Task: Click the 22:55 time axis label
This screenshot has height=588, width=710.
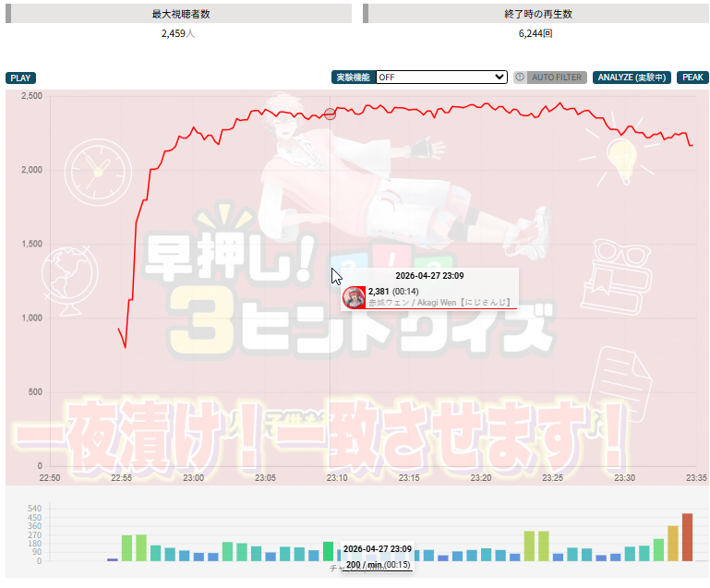Action: (121, 477)
